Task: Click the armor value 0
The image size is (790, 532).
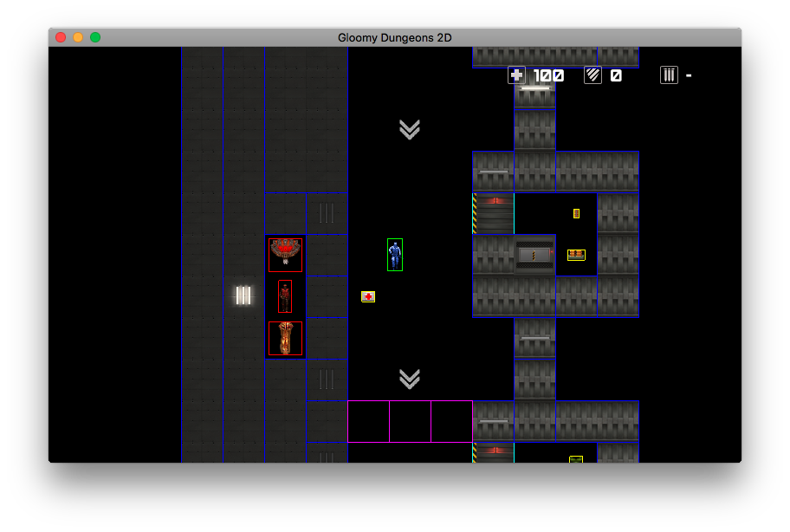Action: coord(616,75)
